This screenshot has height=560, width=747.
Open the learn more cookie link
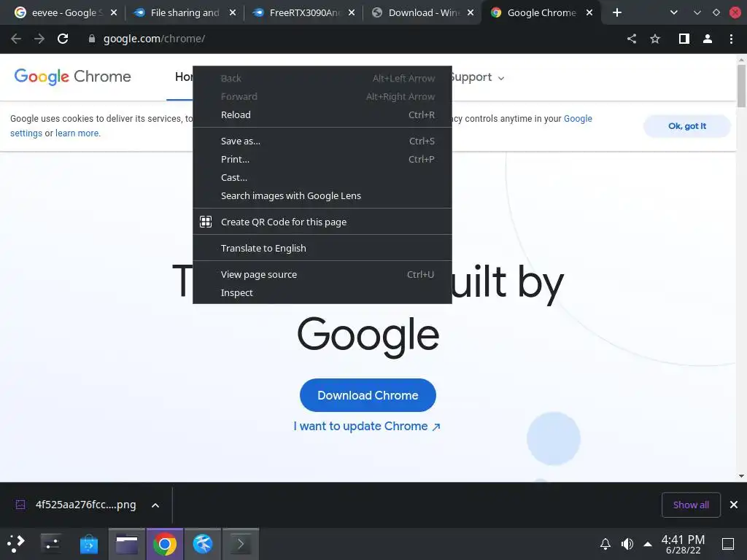pyautogui.click(x=77, y=133)
